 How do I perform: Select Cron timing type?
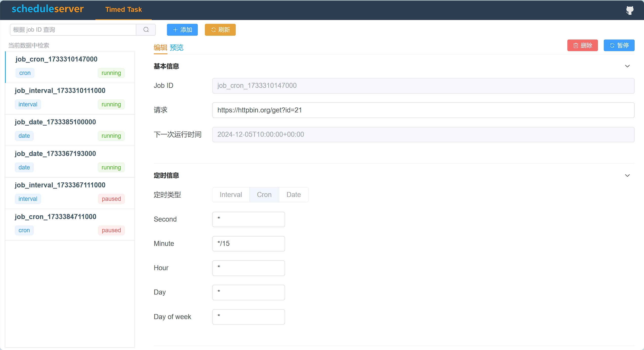tap(264, 195)
